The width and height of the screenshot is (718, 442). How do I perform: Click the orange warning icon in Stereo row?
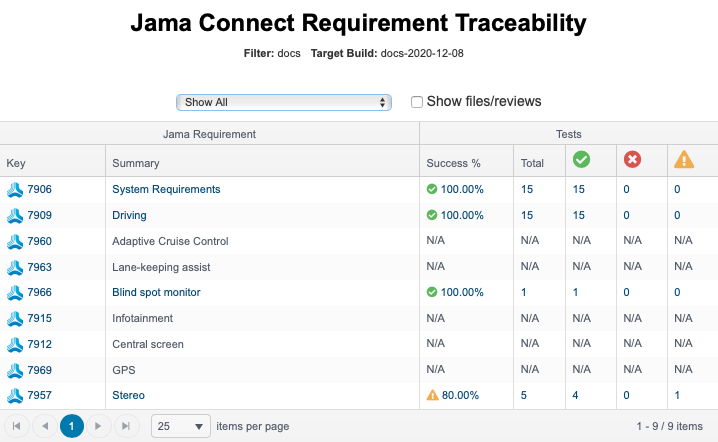(x=432, y=395)
